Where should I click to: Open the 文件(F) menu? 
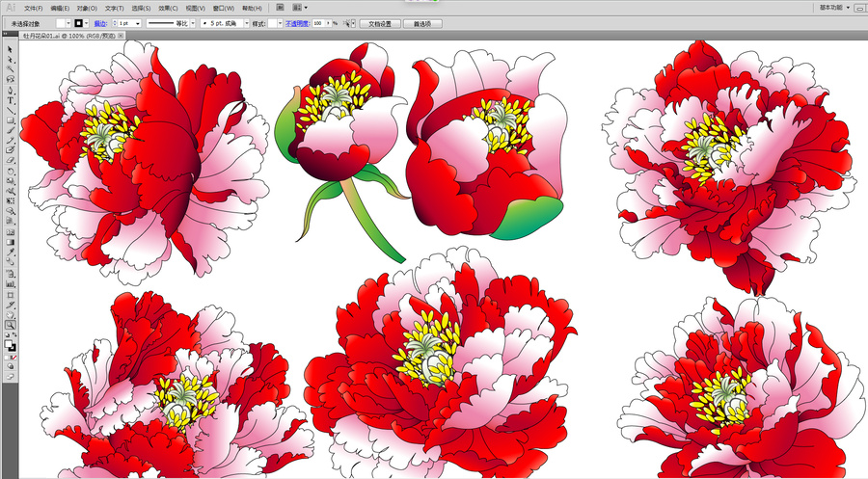pyautogui.click(x=33, y=9)
